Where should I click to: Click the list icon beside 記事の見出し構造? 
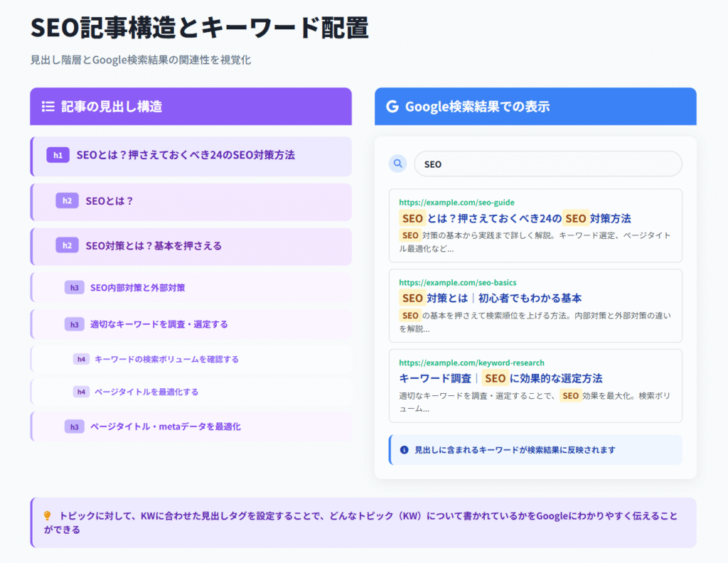(x=48, y=107)
